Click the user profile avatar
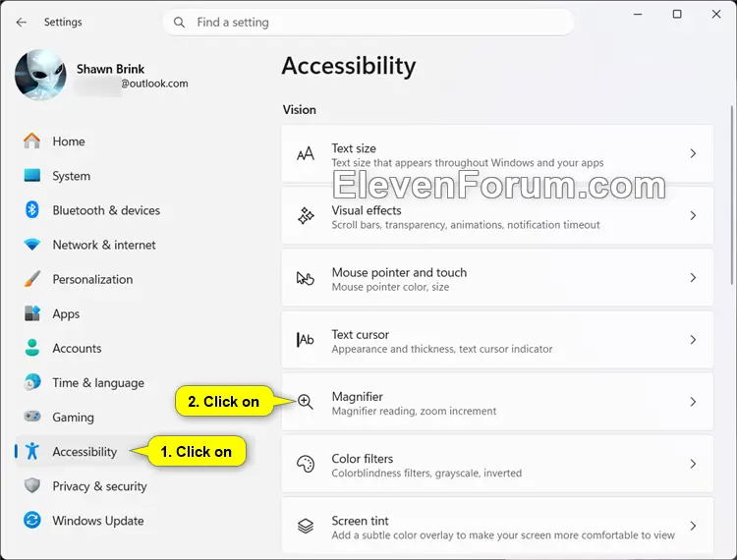The height and width of the screenshot is (560, 737). [40, 75]
